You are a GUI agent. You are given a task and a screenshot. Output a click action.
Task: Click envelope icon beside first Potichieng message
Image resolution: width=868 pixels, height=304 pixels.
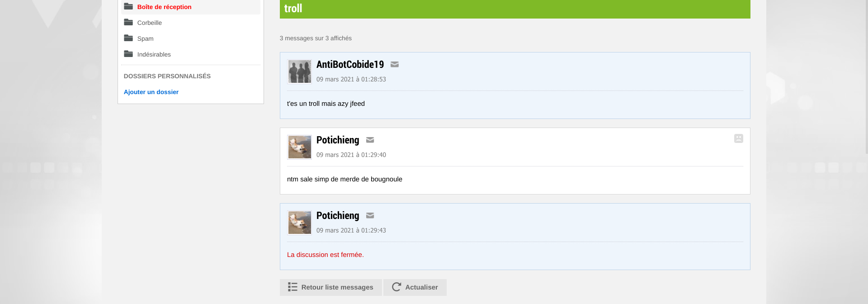[x=370, y=140]
